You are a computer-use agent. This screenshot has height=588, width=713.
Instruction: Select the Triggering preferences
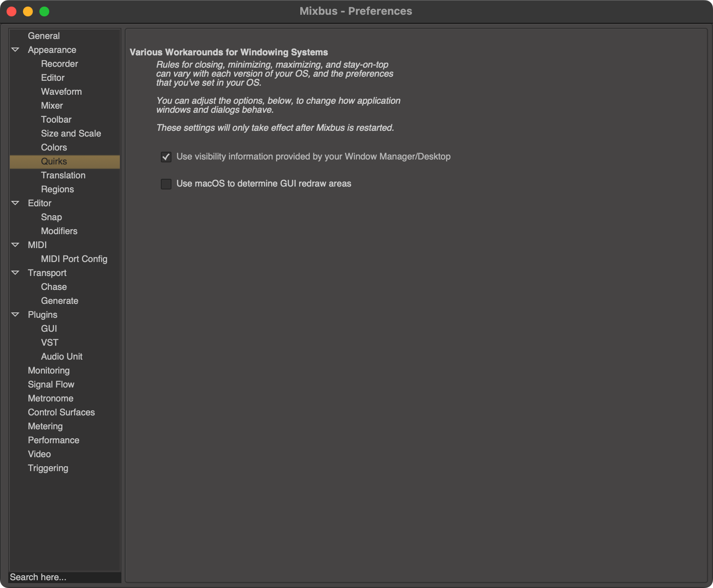pyautogui.click(x=48, y=468)
